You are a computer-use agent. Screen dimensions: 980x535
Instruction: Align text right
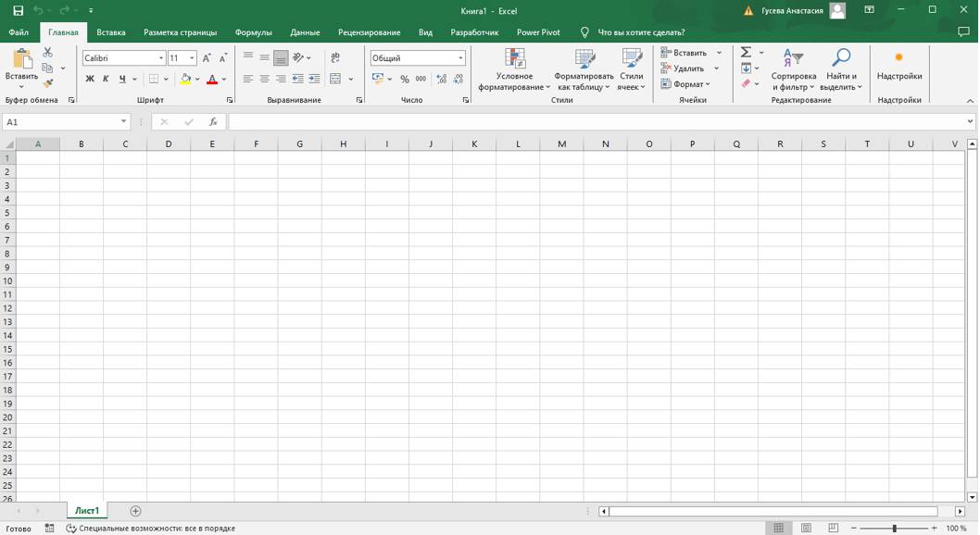coord(281,79)
